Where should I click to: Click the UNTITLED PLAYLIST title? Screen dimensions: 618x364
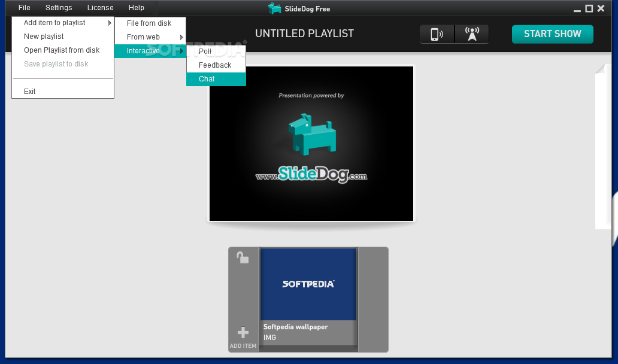[x=304, y=34]
